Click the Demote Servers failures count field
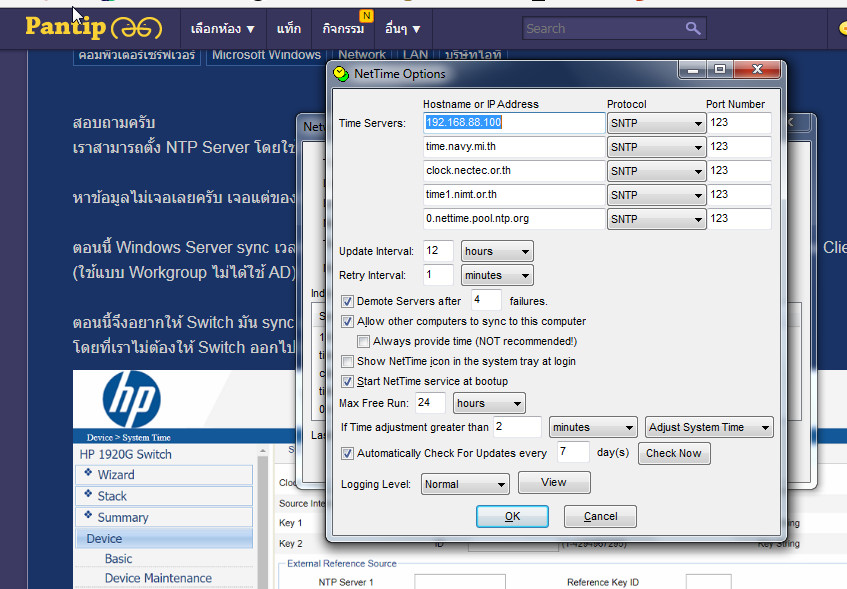Image resolution: width=847 pixels, height=589 pixels. [486, 299]
